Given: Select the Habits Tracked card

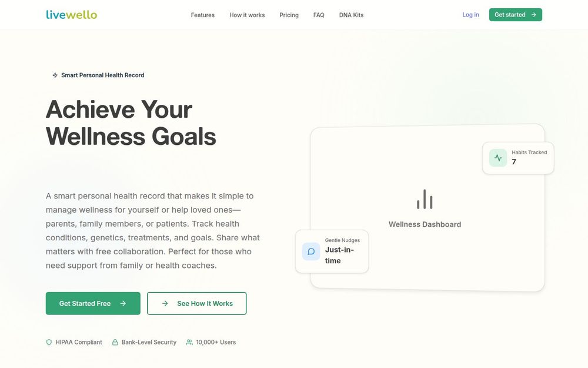Looking at the screenshot, I should (x=518, y=158).
